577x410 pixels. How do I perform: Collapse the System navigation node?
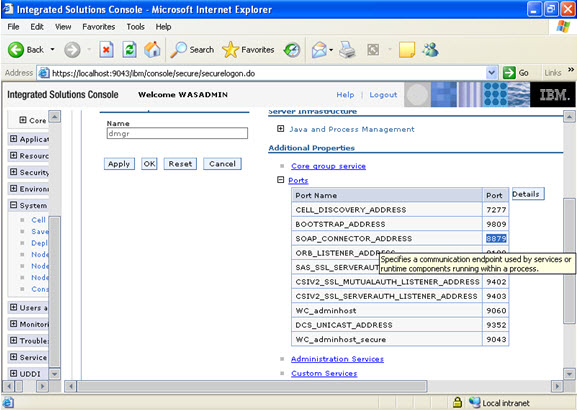(x=14, y=205)
